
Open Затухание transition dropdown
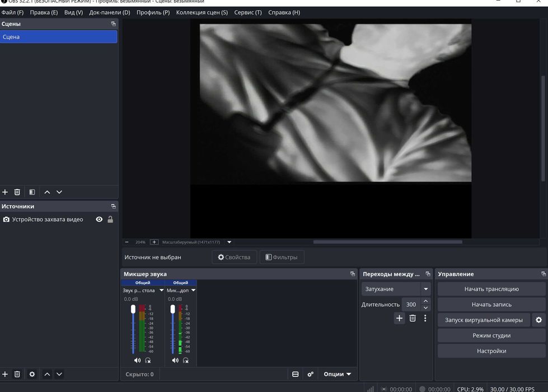coord(396,289)
